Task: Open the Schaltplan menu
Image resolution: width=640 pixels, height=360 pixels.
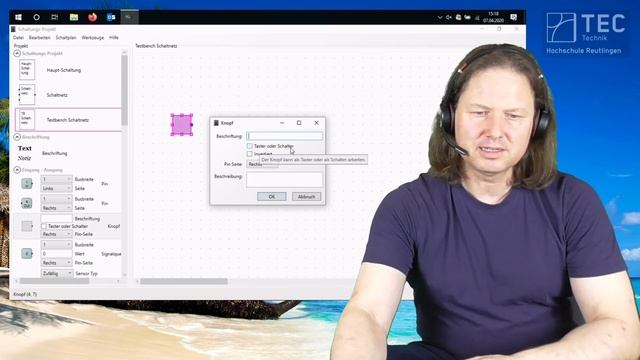Action: 66,38
